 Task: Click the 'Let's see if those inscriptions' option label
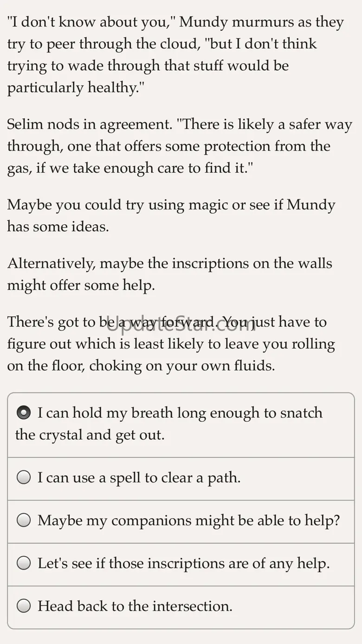183,563
